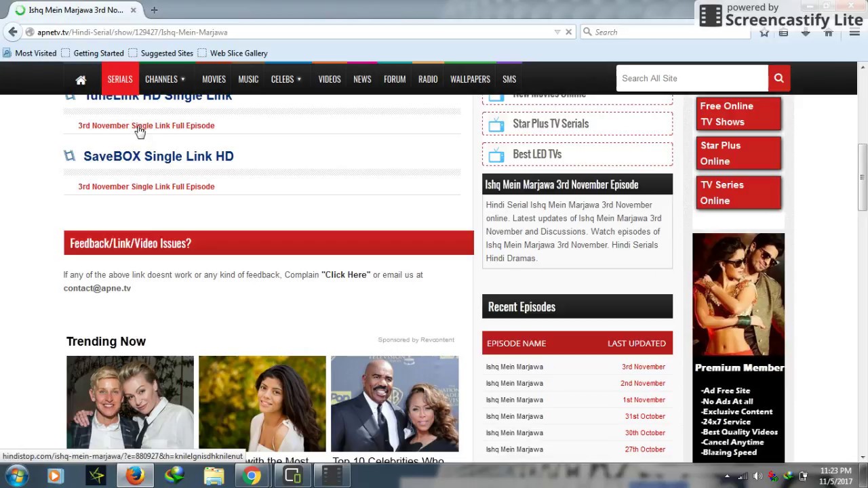The image size is (868, 488).
Task: Click the red search magnifier button
Action: click(778, 78)
